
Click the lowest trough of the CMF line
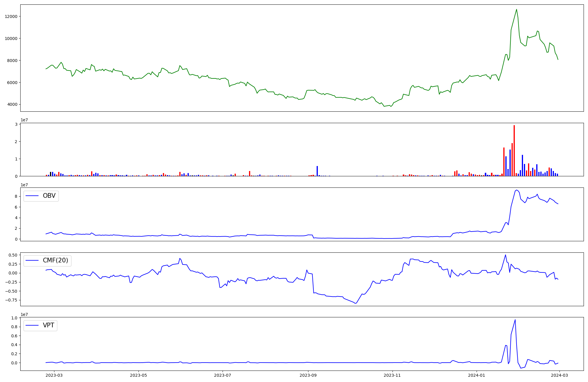click(x=355, y=303)
